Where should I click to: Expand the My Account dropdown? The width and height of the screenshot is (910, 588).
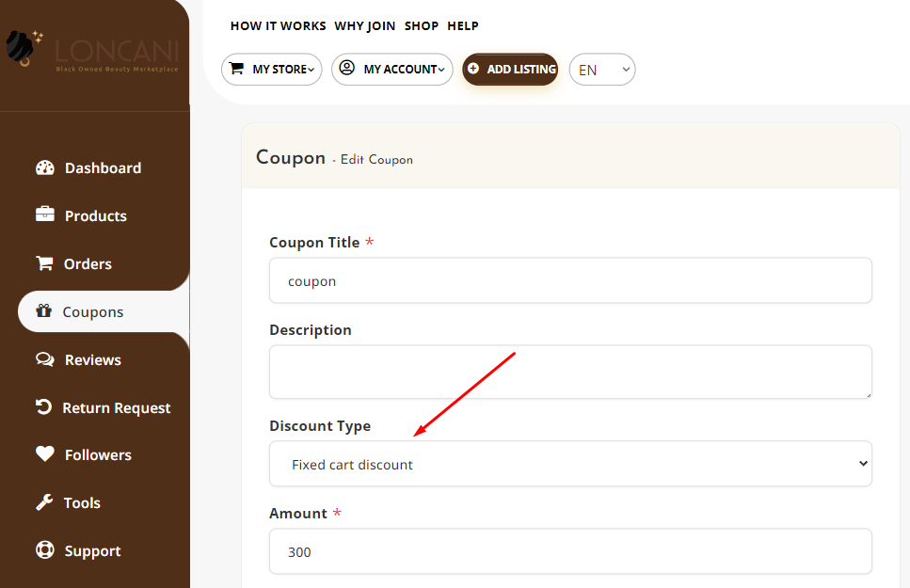click(x=392, y=69)
